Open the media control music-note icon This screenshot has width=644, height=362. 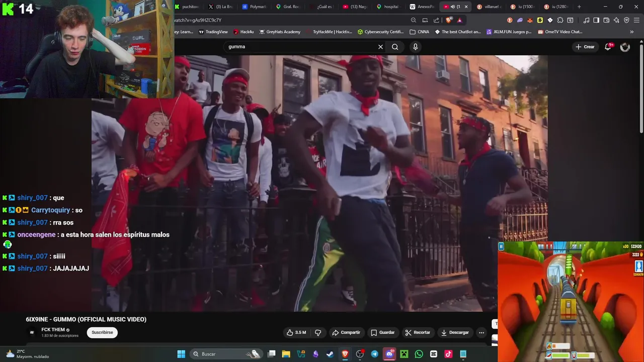[x=586, y=20]
